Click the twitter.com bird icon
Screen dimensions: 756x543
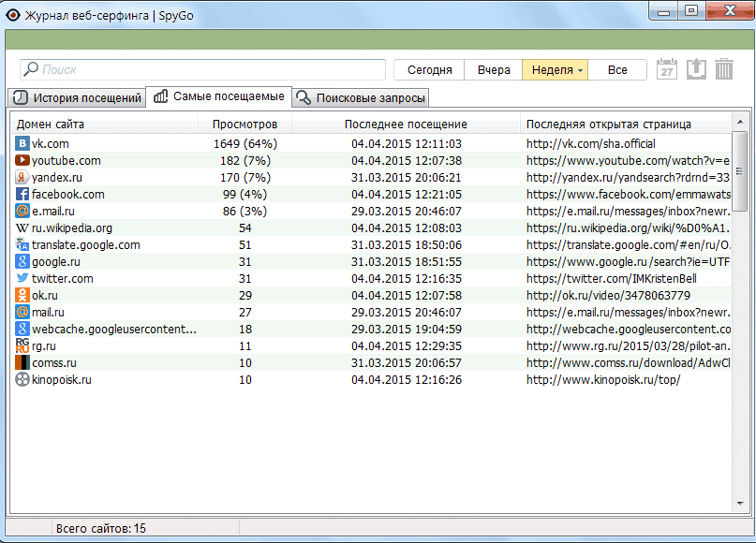tap(22, 279)
